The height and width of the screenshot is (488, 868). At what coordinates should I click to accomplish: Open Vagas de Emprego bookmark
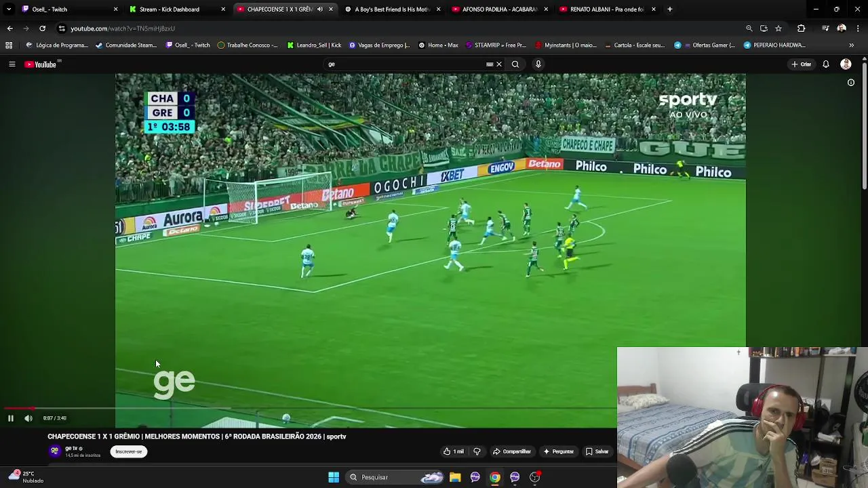[x=379, y=45]
